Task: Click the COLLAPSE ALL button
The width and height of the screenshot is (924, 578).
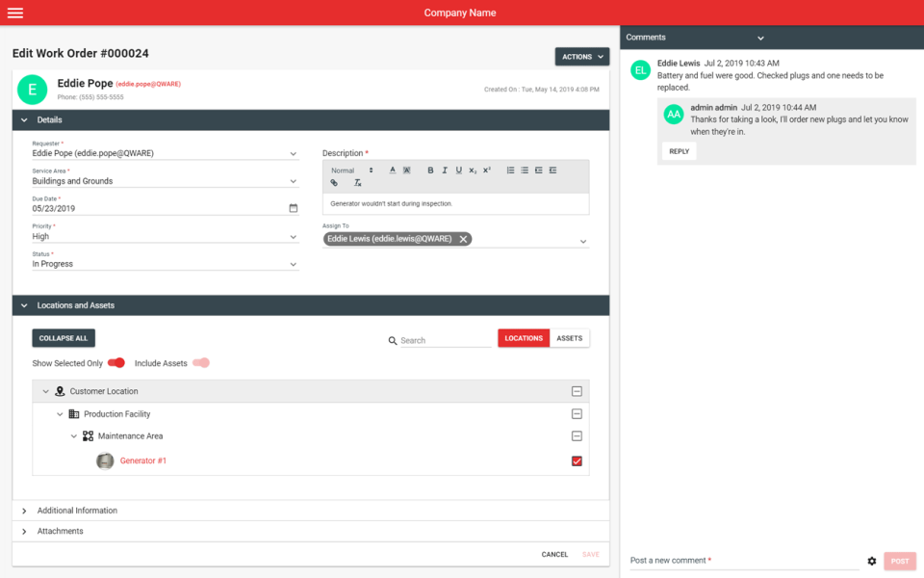Action: tap(63, 338)
